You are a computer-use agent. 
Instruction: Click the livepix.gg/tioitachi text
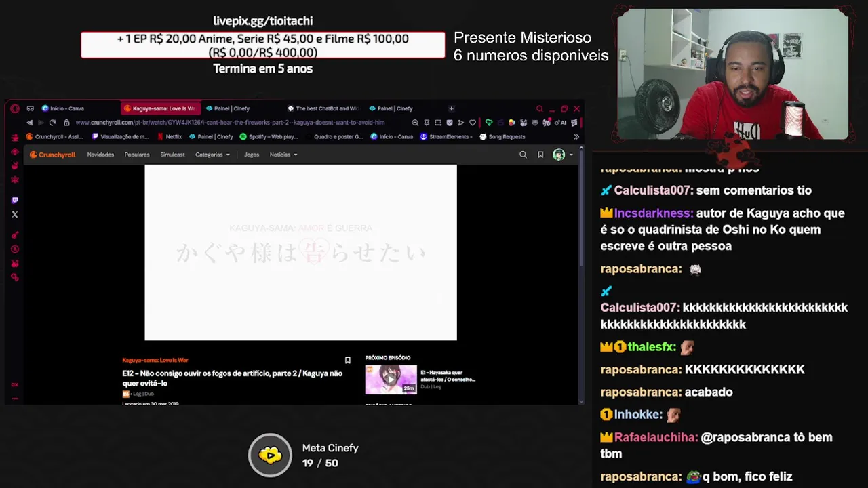pos(262,21)
